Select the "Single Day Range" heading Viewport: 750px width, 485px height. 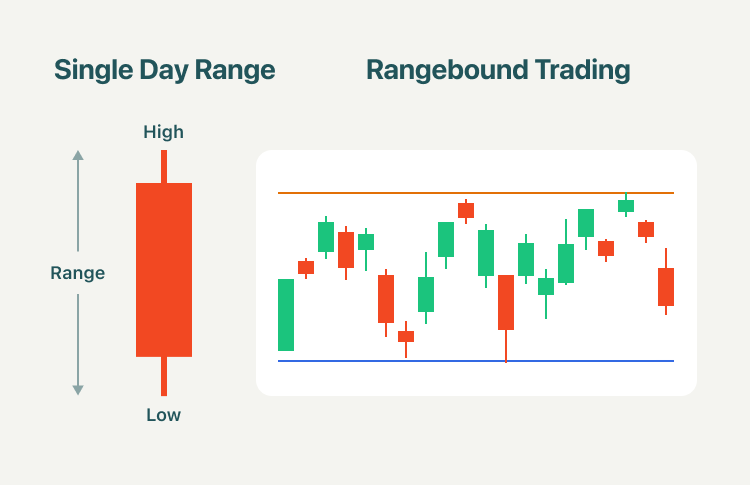point(165,70)
